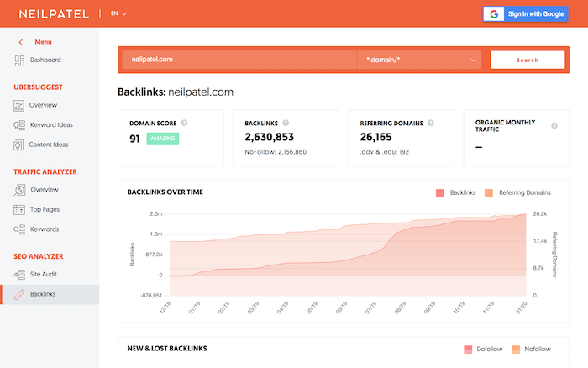Screen dimensions: 588x368
Task: Click the Top Pages icon
Action: [19, 210]
